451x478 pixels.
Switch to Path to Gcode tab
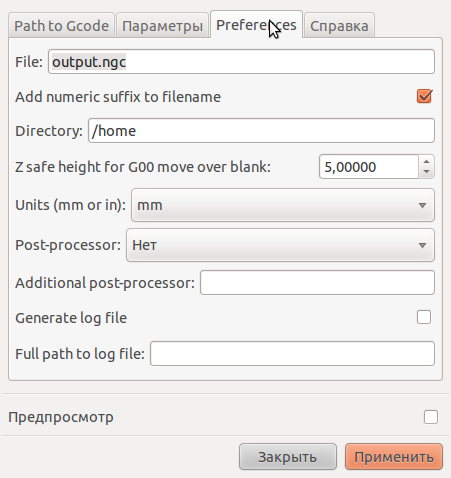(61, 26)
